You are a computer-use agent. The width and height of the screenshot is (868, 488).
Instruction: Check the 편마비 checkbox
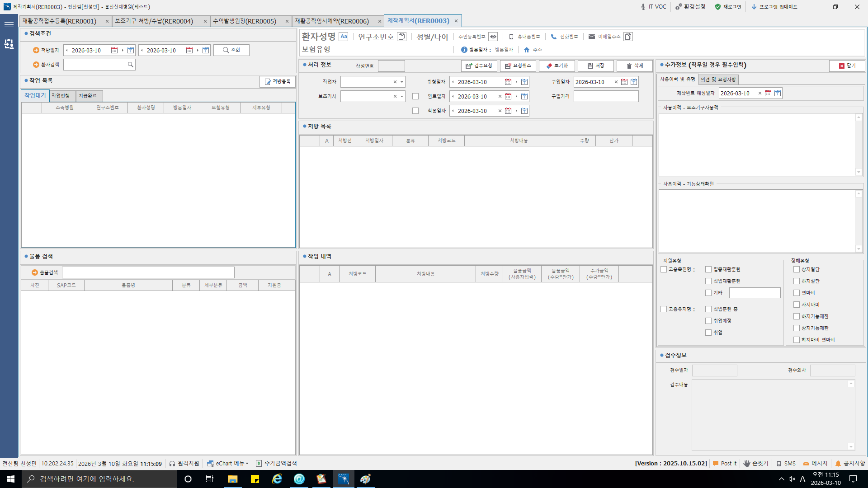pos(797,293)
